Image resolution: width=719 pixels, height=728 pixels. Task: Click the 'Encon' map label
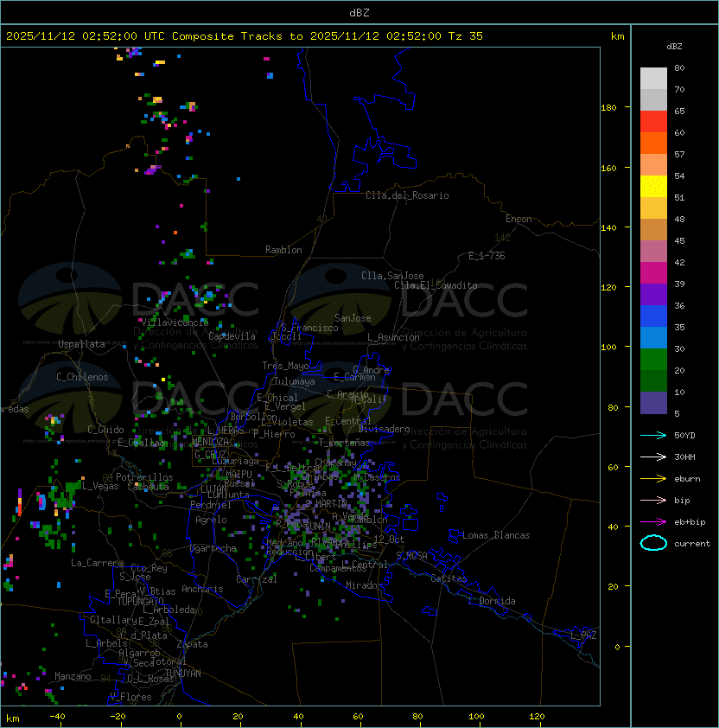(x=519, y=219)
